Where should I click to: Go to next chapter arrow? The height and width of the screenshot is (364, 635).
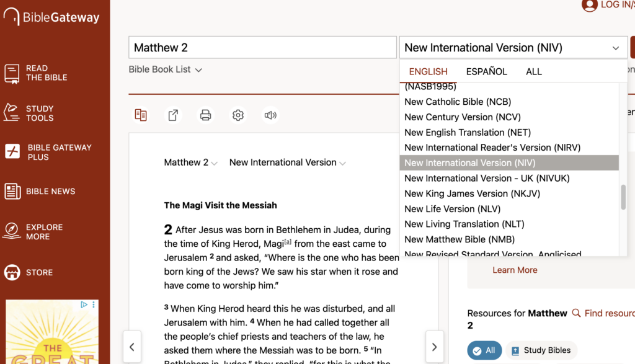(434, 347)
